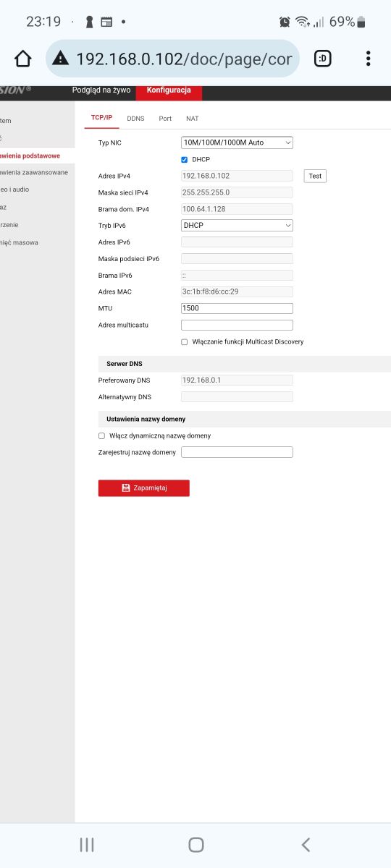Switch to the DDNS tab

135,118
